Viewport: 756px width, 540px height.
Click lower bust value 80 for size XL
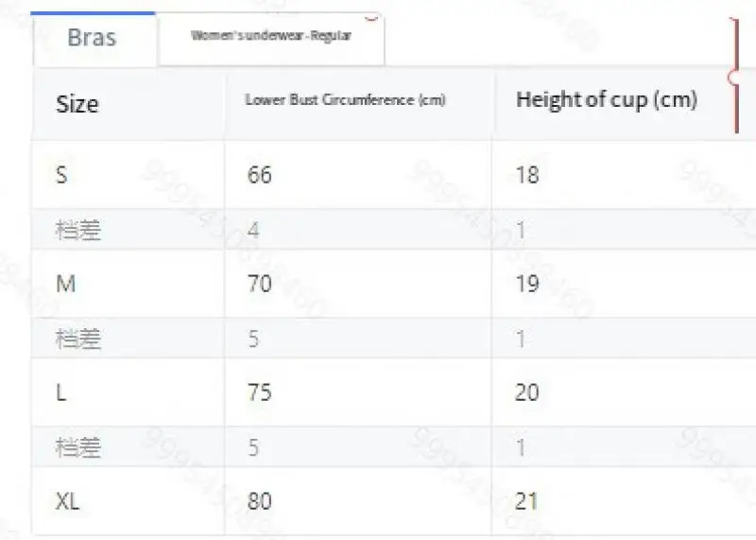click(259, 501)
